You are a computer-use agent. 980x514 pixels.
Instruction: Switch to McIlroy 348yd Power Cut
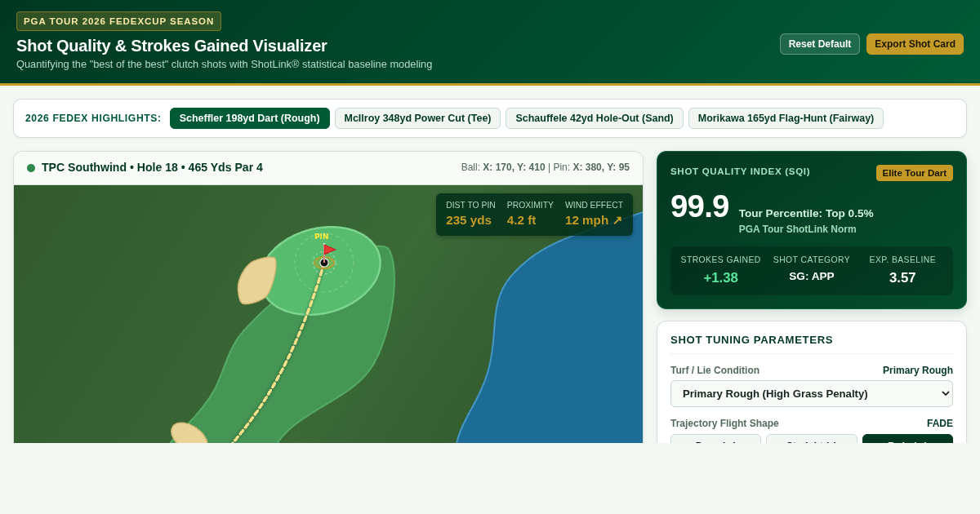click(417, 118)
